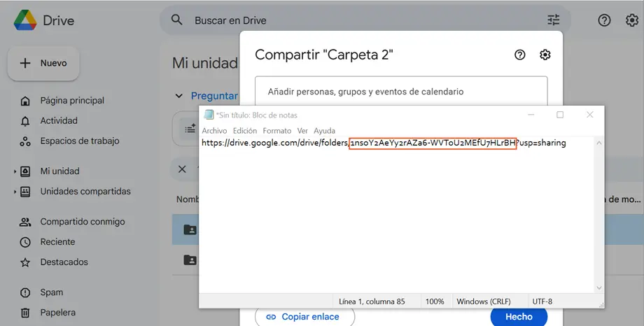Open Compartido conmigo
The width and height of the screenshot is (644, 326).
tap(83, 222)
